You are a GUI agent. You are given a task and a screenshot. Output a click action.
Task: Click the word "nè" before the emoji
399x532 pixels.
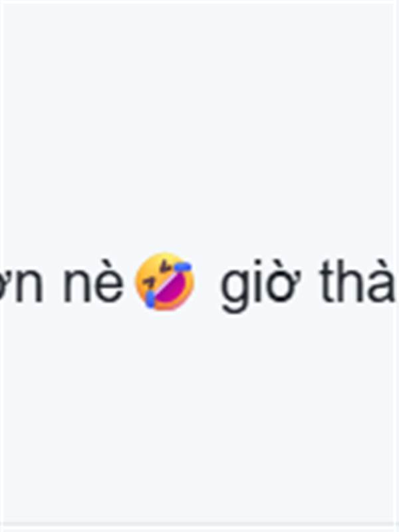pyautogui.click(x=94, y=282)
